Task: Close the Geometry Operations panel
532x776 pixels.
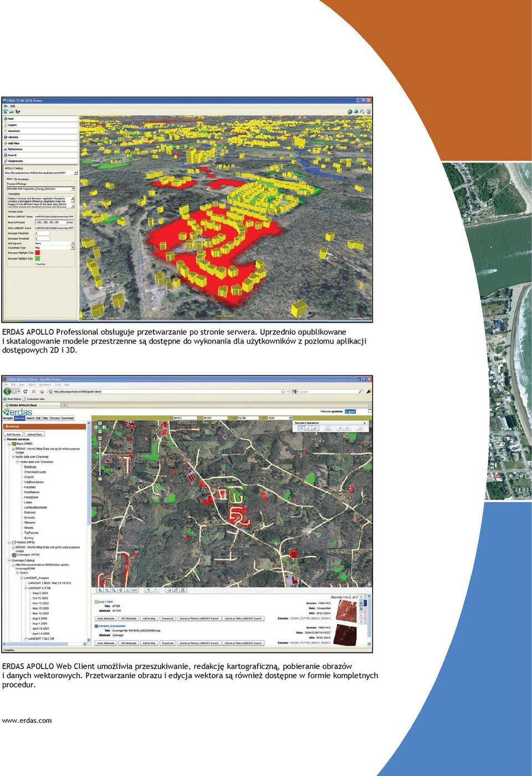Action: click(x=364, y=423)
